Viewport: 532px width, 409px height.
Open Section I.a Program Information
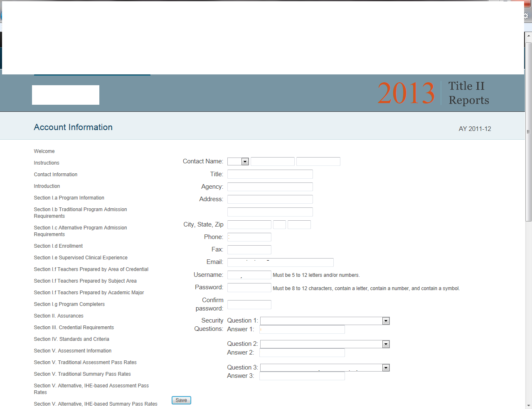[69, 198]
